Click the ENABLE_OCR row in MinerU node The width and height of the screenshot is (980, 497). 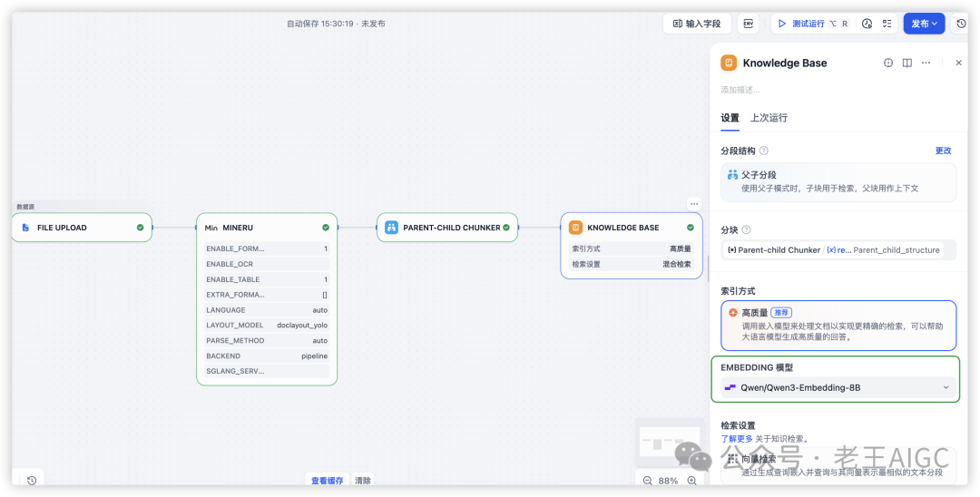(267, 264)
